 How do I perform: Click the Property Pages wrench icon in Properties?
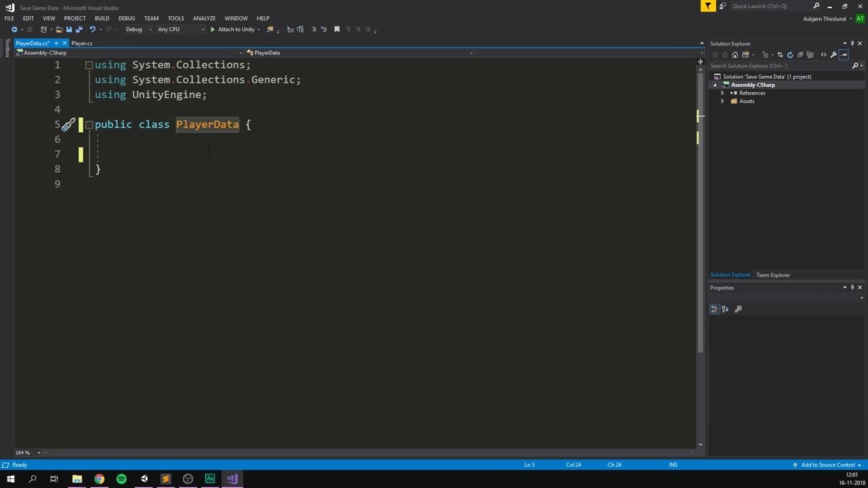(738, 309)
